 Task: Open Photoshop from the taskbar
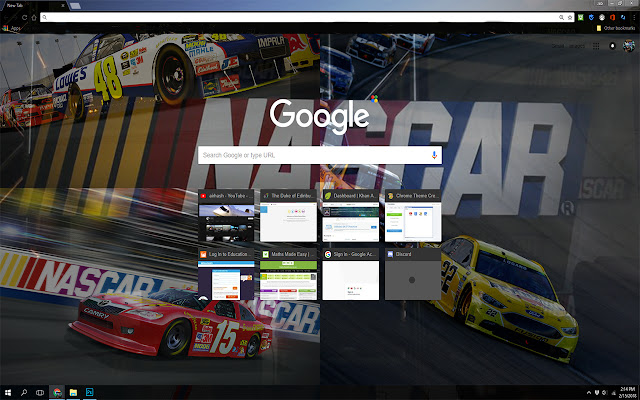point(89,392)
